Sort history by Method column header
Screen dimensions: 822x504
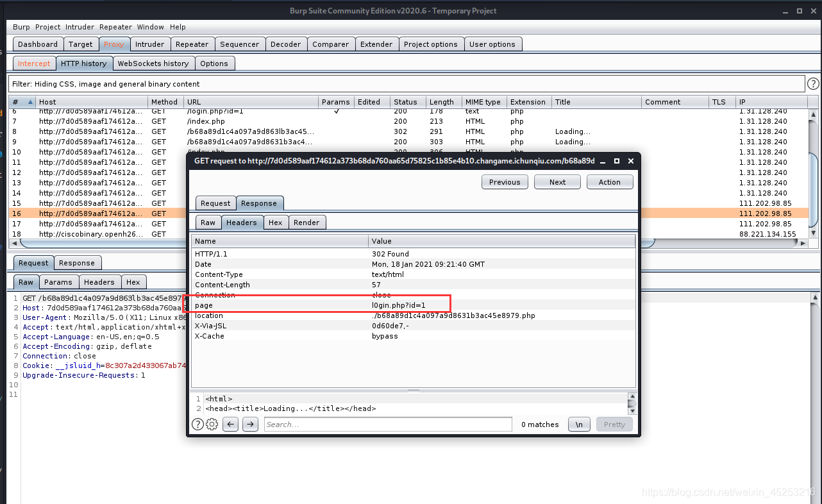click(x=166, y=102)
